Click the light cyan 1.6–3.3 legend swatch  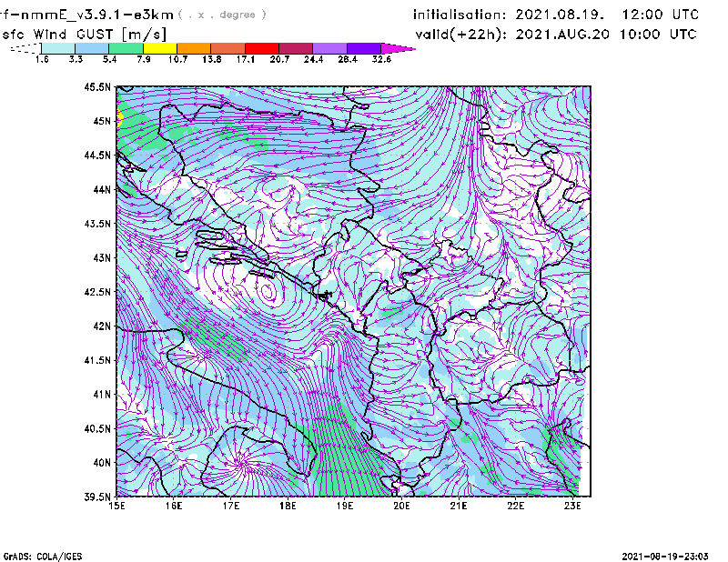(58, 48)
